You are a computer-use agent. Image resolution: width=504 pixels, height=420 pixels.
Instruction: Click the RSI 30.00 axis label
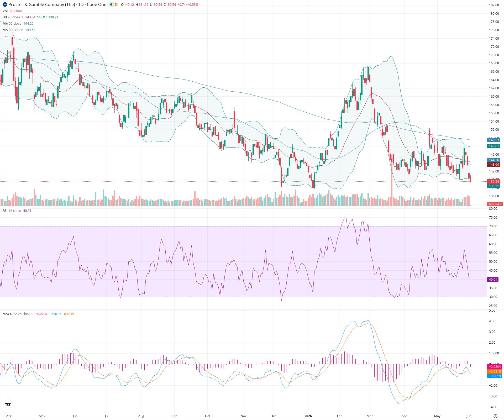point(493,297)
